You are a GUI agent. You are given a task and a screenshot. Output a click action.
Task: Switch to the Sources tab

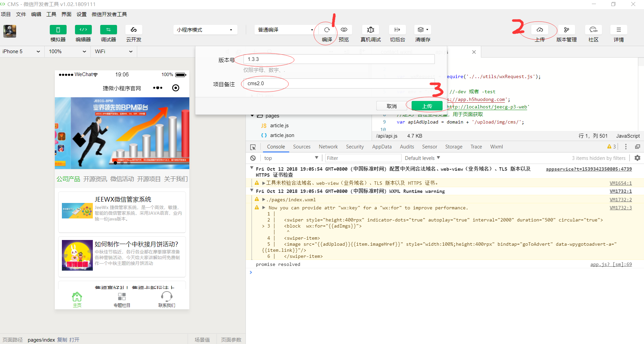point(302,147)
